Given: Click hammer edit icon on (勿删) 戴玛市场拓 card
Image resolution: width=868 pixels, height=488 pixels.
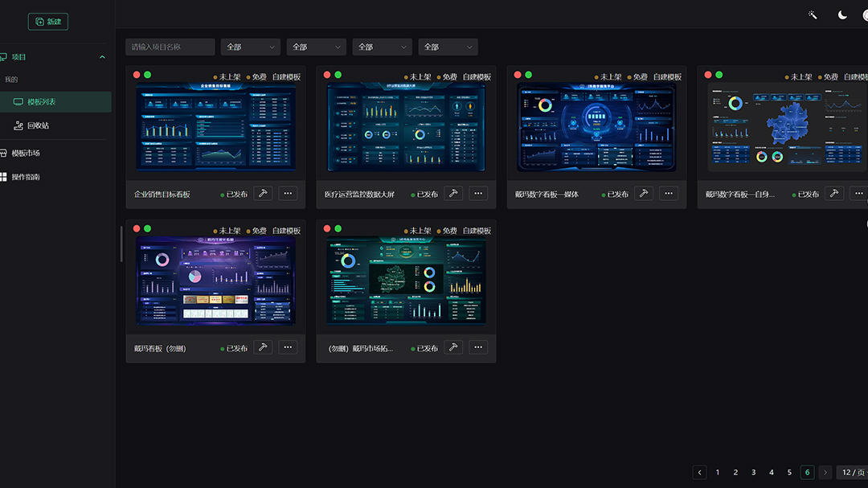Looking at the screenshot, I should coord(453,347).
